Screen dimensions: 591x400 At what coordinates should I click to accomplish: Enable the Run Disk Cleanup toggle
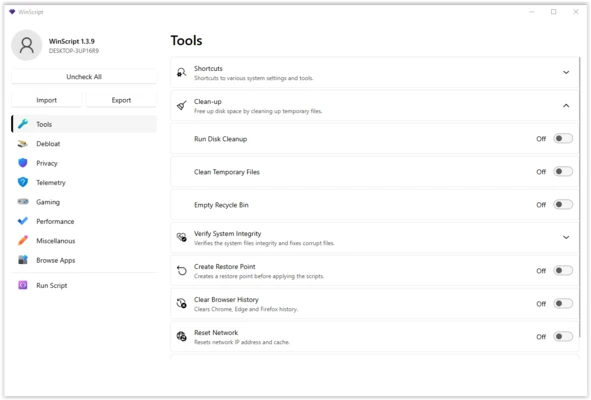563,139
